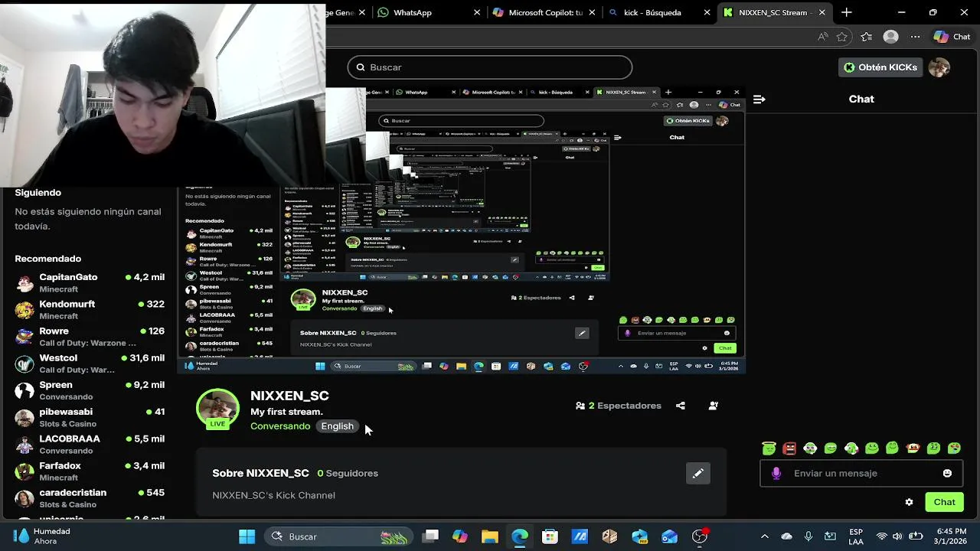Open the pibewasabi recommended channel
The image size is (980, 551).
tap(90, 417)
